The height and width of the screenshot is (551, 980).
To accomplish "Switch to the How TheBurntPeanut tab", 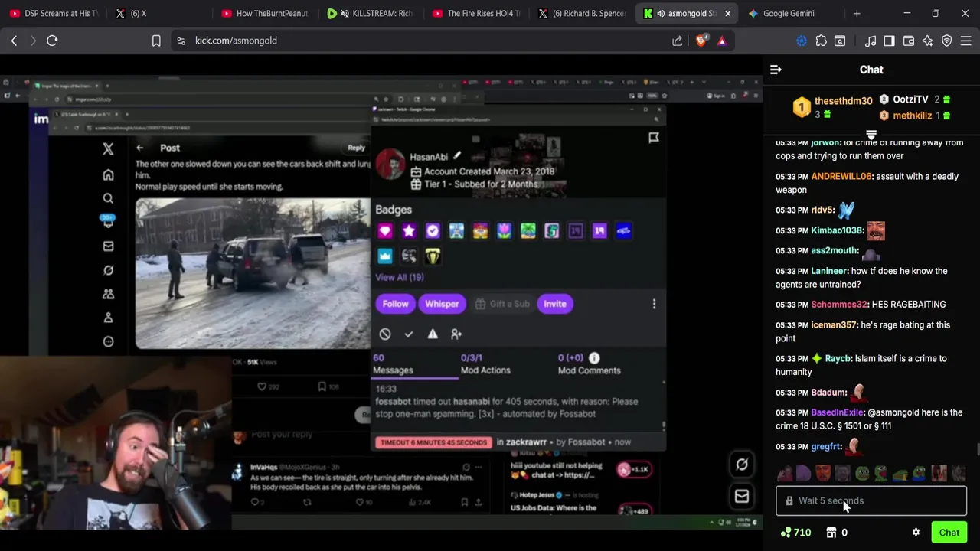I will 265,13.
